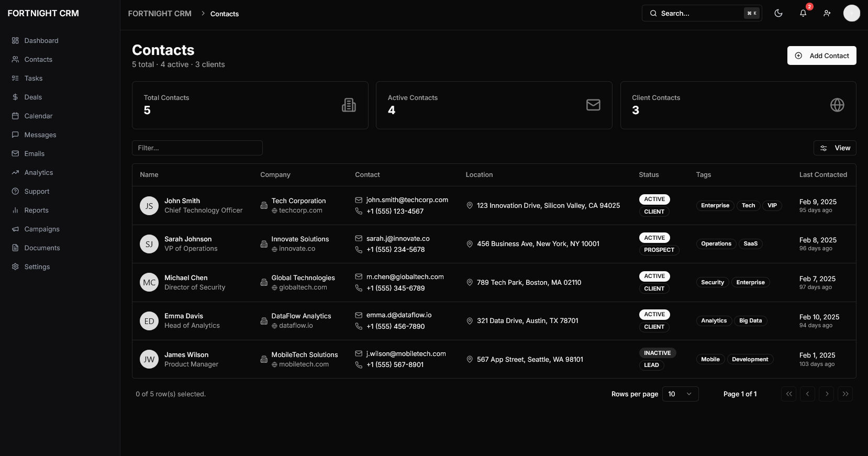Click the Analytics trend icon in sidebar
The height and width of the screenshot is (456, 868).
point(15,172)
